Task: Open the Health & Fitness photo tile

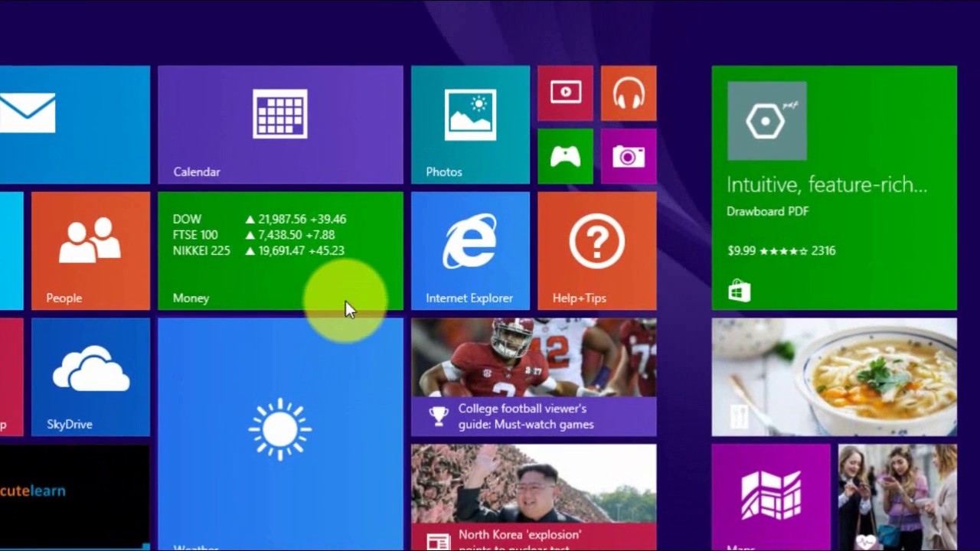Action: point(897,497)
